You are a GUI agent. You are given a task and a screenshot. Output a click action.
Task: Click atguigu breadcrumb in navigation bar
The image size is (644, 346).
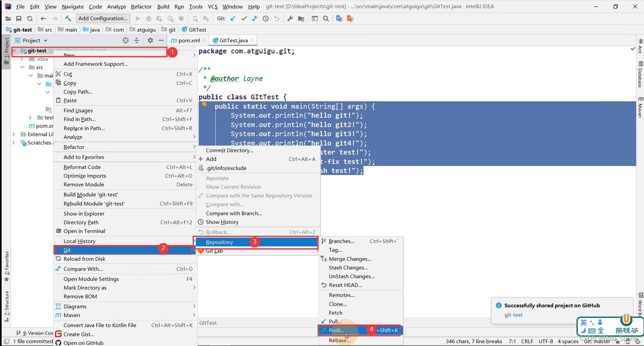click(146, 30)
